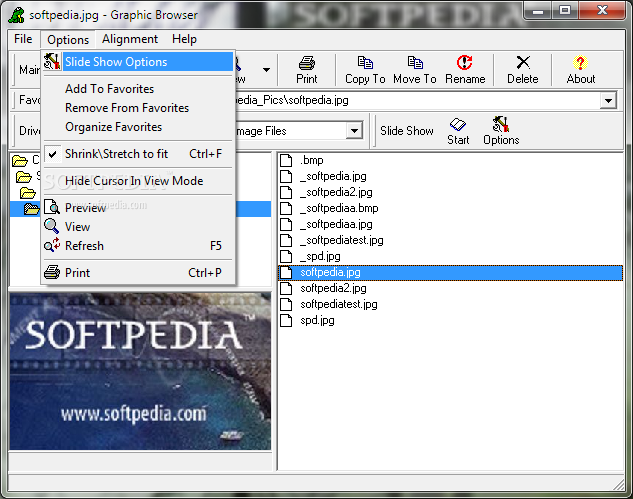Click the top folder icon in the tree
Image resolution: width=633 pixels, height=499 pixels.
click(x=19, y=161)
